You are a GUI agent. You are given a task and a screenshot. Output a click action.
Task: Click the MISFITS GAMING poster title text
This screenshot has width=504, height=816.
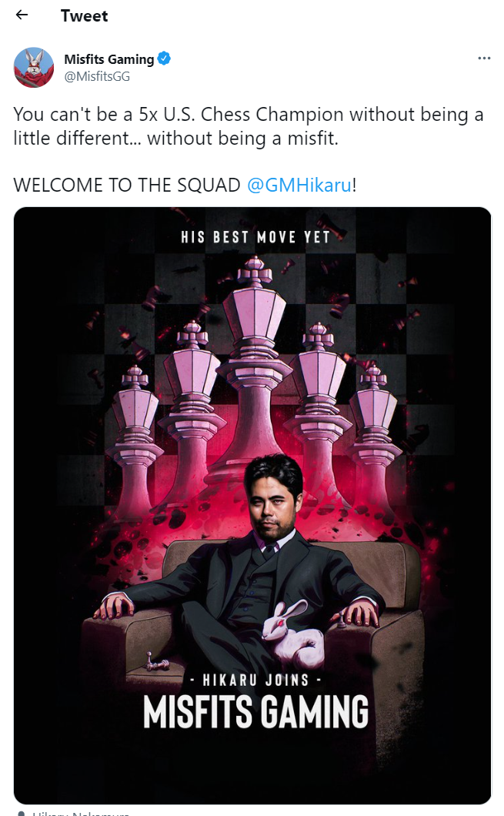(x=255, y=712)
